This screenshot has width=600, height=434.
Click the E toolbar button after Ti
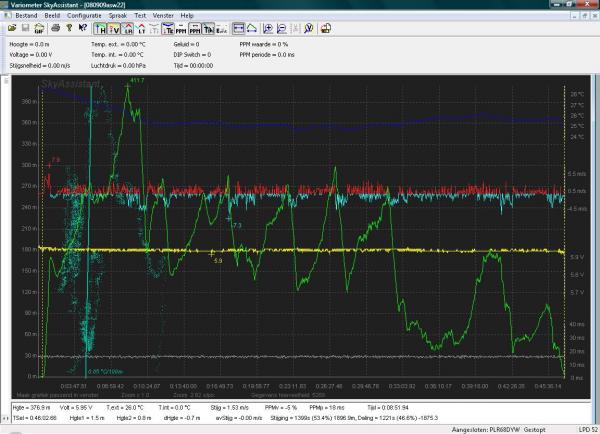pyautogui.click(x=222, y=29)
